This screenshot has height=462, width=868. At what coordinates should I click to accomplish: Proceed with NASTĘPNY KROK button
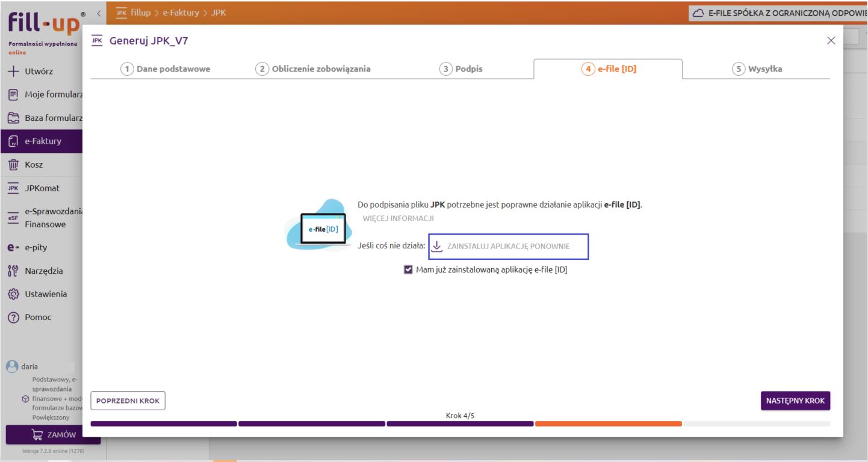coord(795,401)
